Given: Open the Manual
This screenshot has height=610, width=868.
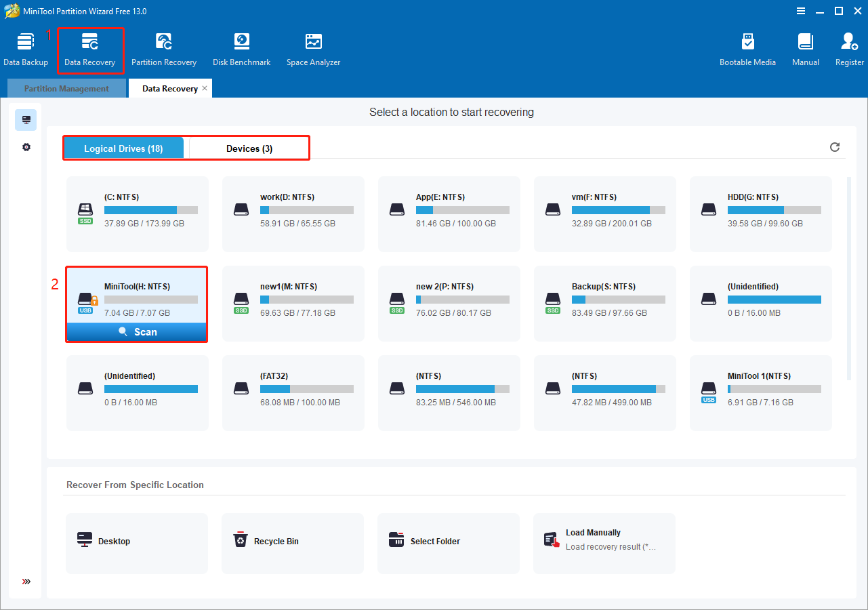Looking at the screenshot, I should pos(804,47).
